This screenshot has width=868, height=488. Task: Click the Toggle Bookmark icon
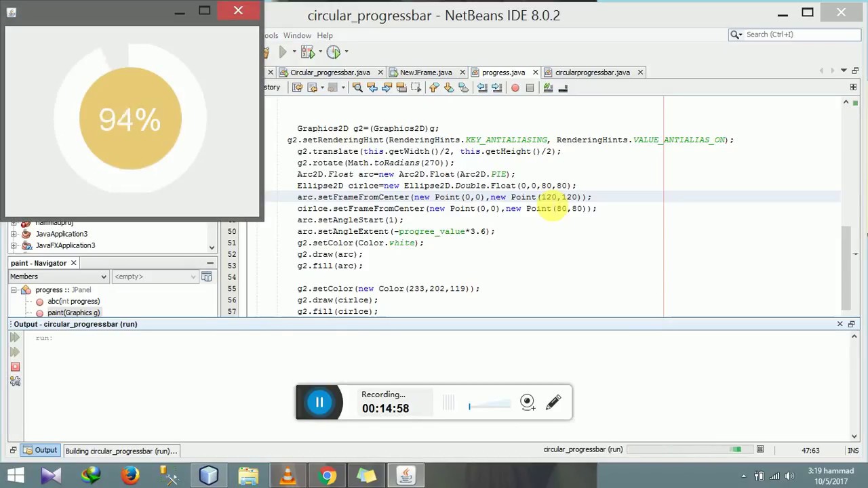click(464, 87)
